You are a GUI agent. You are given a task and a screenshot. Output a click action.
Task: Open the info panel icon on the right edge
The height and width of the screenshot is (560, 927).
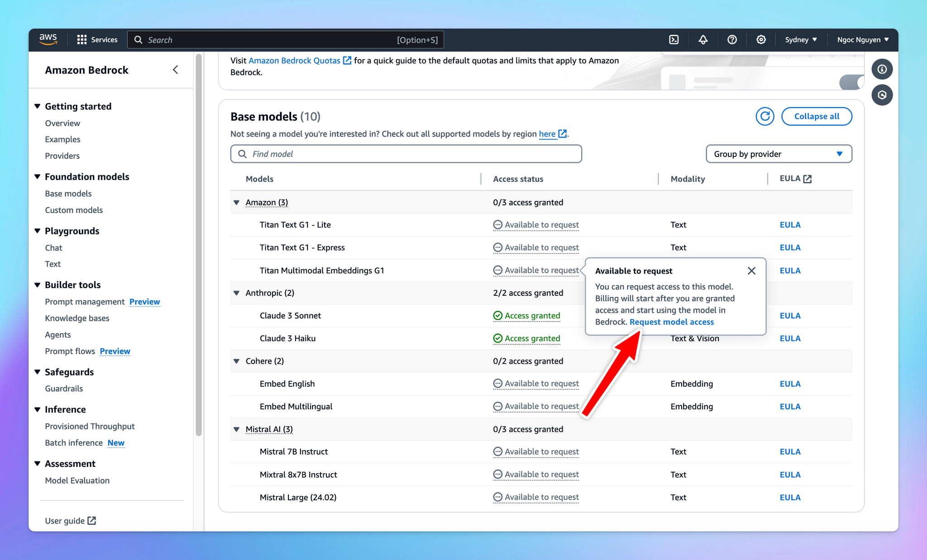click(x=882, y=69)
